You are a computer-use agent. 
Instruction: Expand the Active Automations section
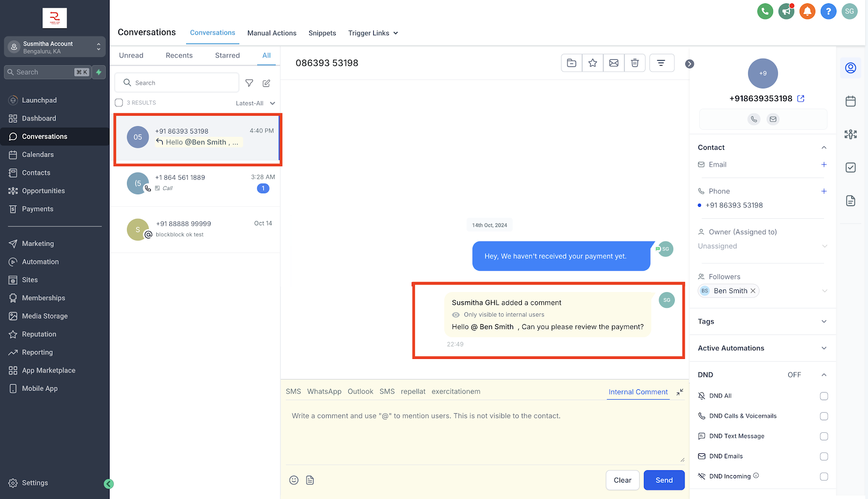point(824,348)
